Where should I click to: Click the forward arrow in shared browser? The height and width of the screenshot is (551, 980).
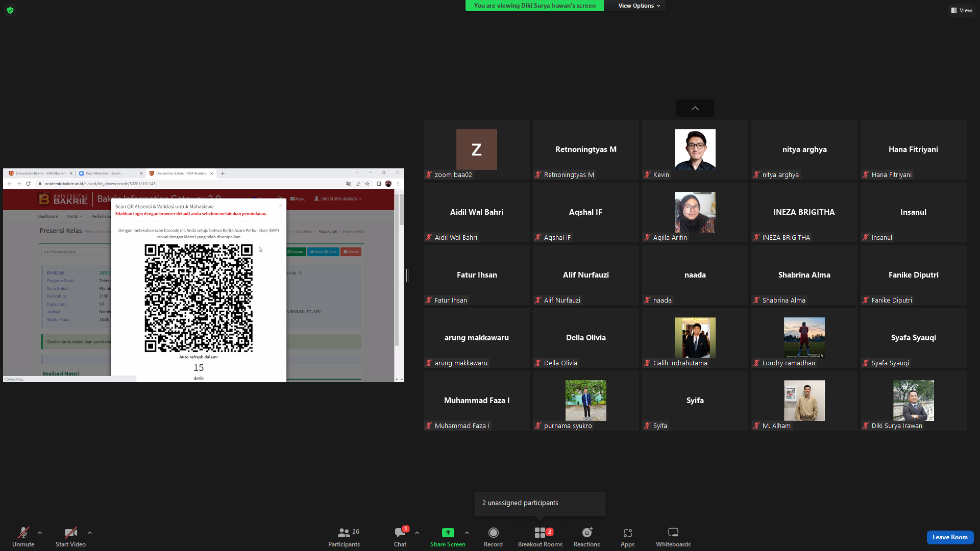click(19, 184)
